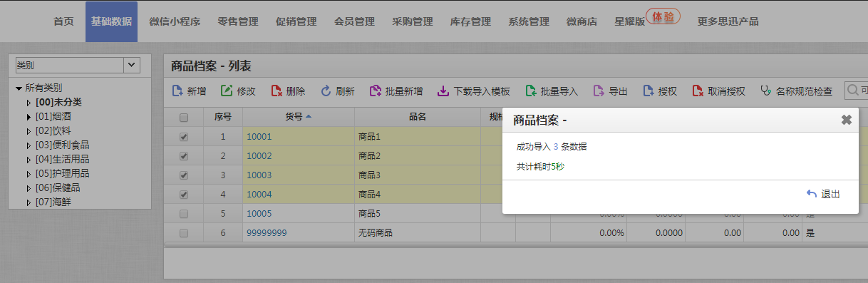868x283 pixels.
Task: Click the 下载导入模板 download icon
Action: [443, 91]
